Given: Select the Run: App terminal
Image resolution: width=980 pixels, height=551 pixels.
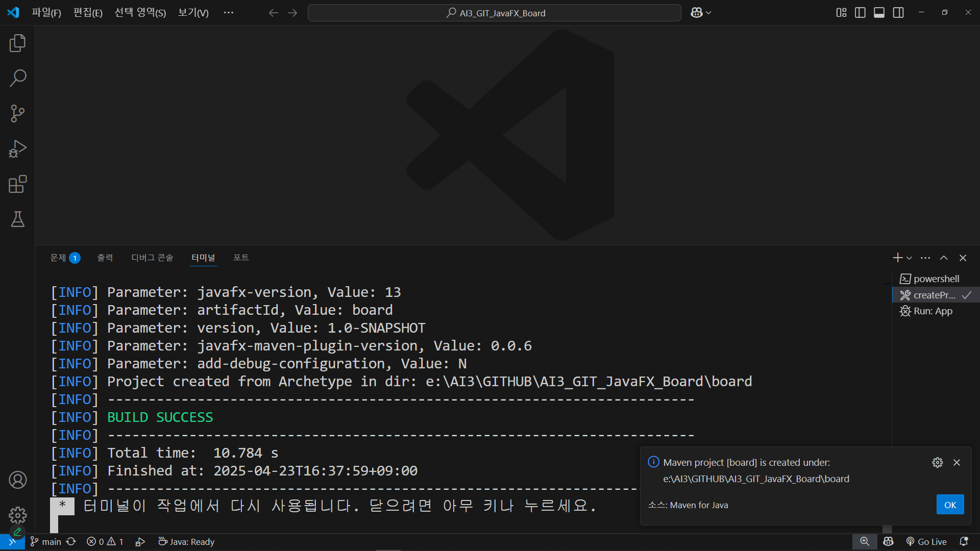Looking at the screenshot, I should [x=936, y=311].
